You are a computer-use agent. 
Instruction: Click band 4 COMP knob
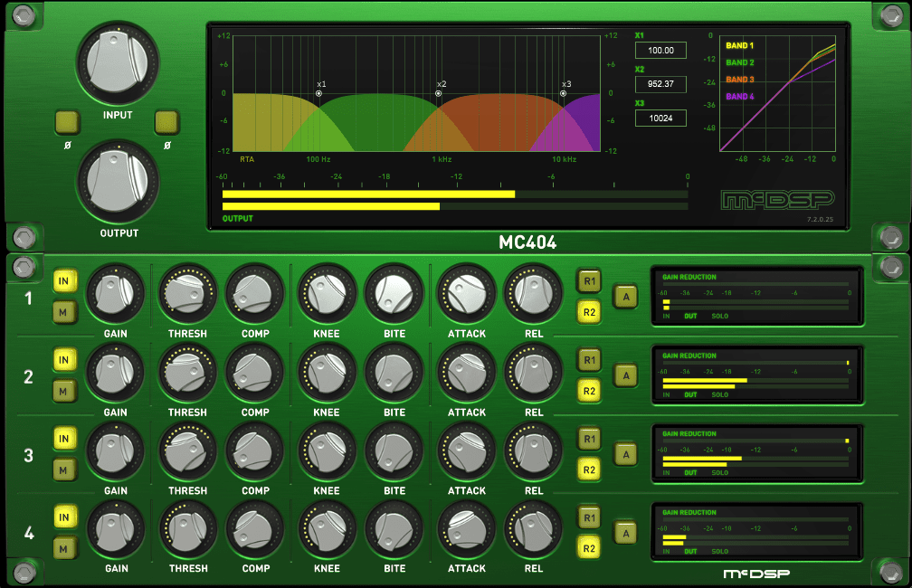tap(255, 530)
